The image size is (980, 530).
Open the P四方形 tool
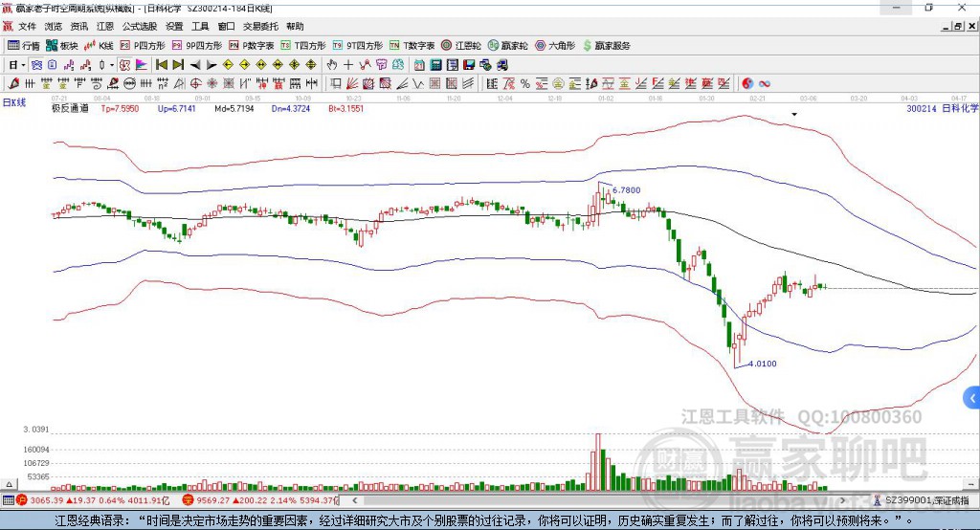click(143, 46)
